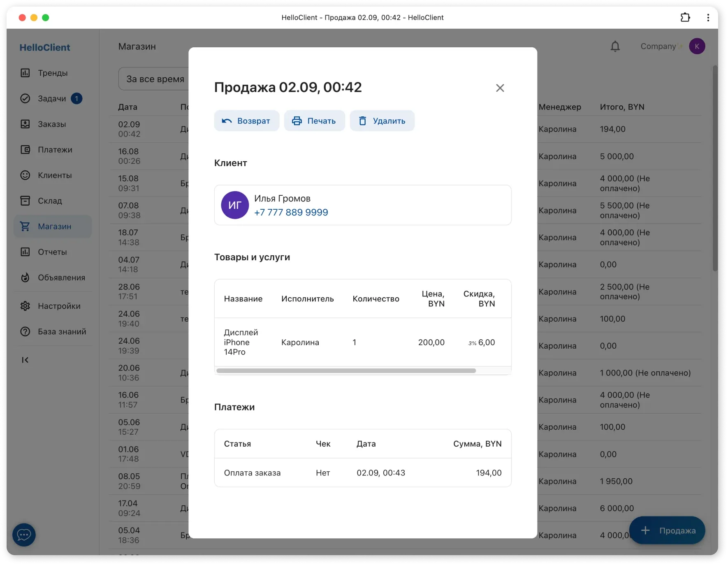Close the Продажа 02.09 dialog
Image resolution: width=728 pixels, height=565 pixels.
(x=500, y=88)
